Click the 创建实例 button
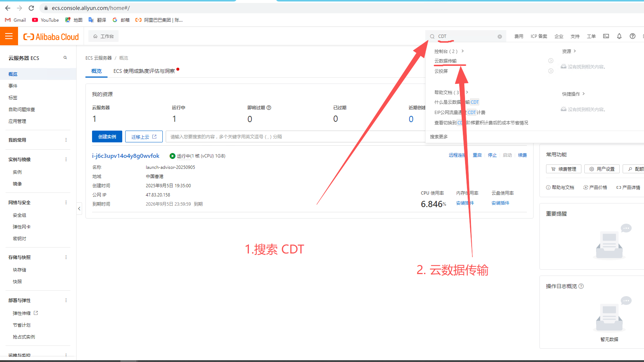644x362 pixels. [x=107, y=136]
